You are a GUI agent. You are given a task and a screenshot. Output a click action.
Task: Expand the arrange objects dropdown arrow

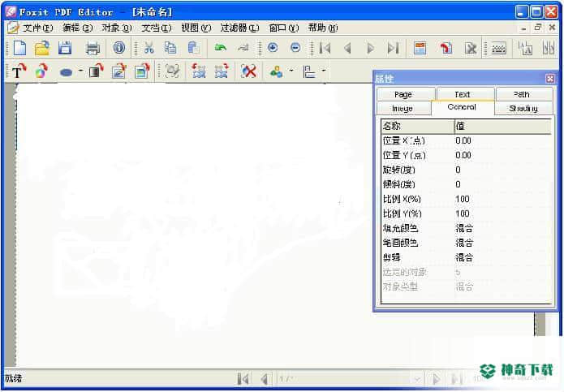tap(291, 71)
